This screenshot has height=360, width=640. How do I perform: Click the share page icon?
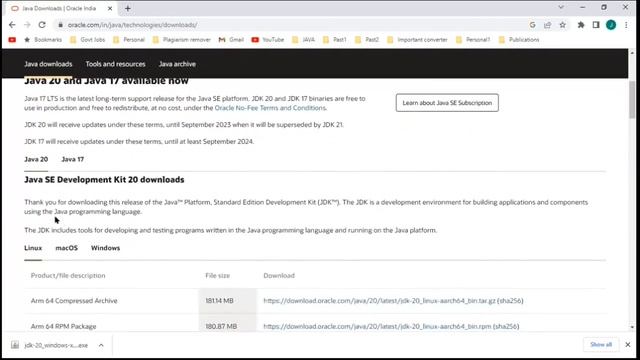coord(547,25)
